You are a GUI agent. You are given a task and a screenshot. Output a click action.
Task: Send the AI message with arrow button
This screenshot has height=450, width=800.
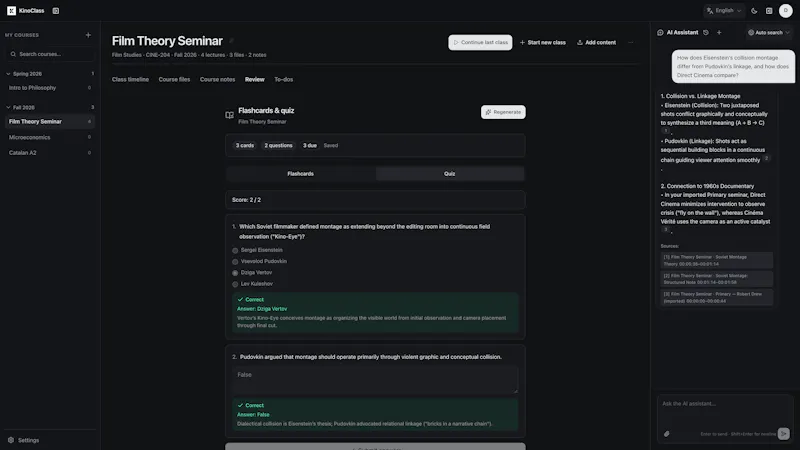tap(784, 434)
